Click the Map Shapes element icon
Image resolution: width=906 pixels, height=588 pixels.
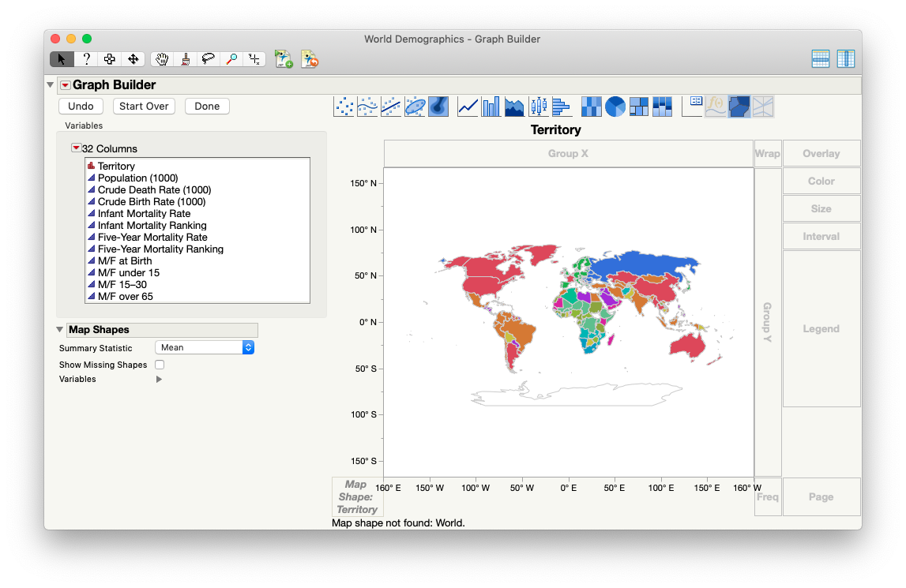tap(739, 106)
